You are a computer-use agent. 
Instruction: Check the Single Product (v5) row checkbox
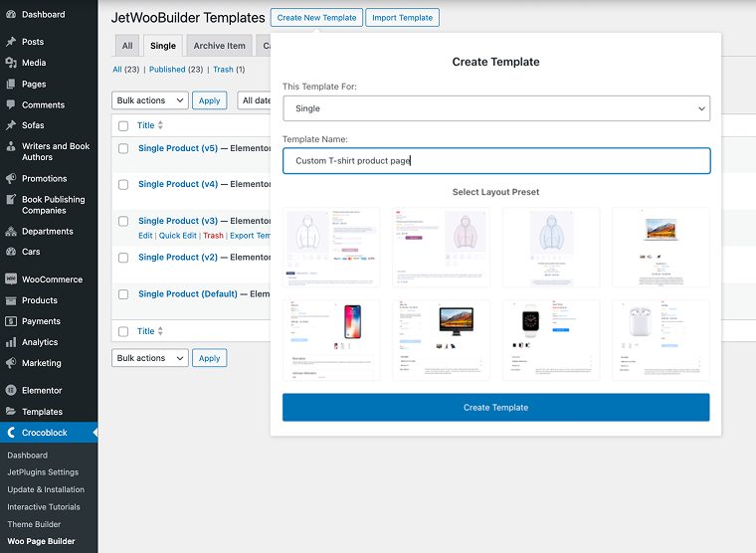[123, 148]
